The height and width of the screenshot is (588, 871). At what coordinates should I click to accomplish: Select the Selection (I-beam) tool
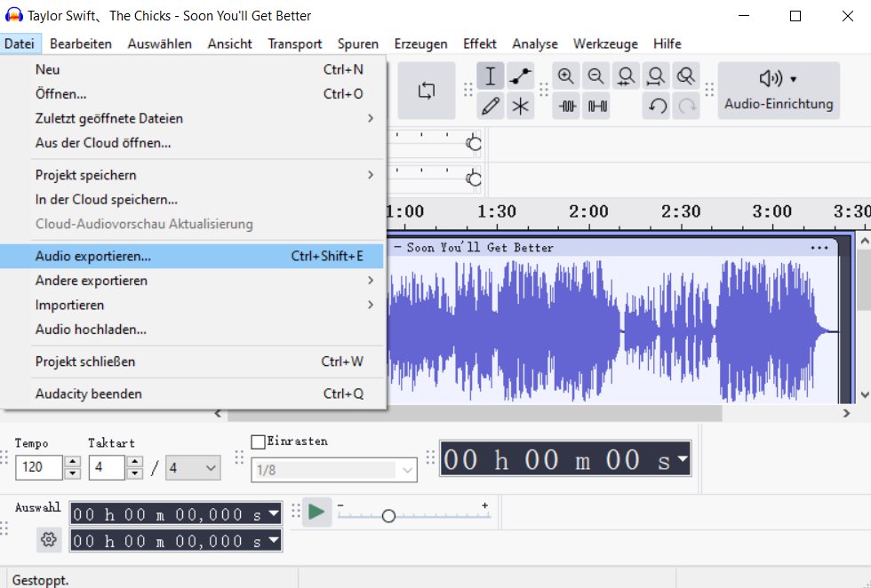[490, 76]
